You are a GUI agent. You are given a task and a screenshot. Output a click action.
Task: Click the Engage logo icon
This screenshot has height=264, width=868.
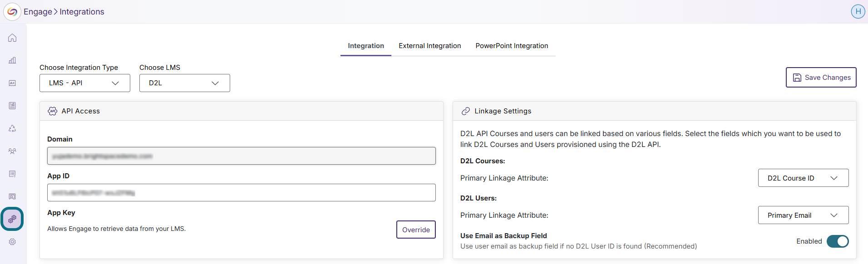click(x=12, y=12)
